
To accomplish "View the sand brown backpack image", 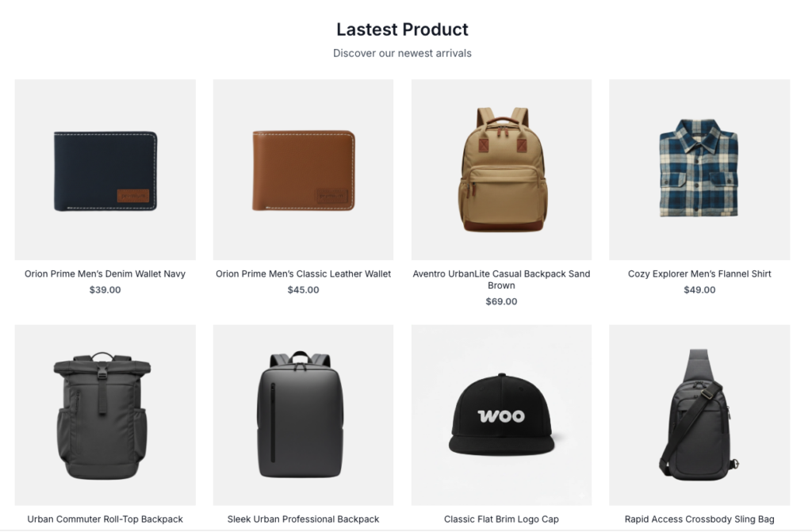I will click(501, 170).
